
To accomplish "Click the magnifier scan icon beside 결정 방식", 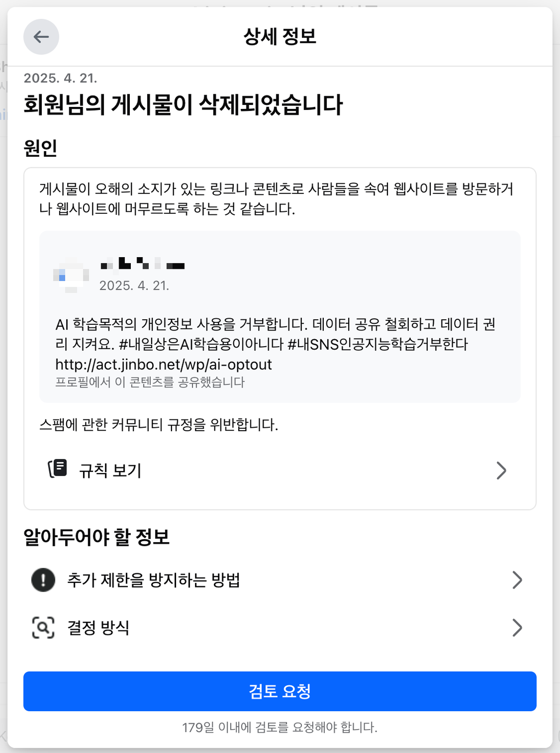I will point(43,627).
